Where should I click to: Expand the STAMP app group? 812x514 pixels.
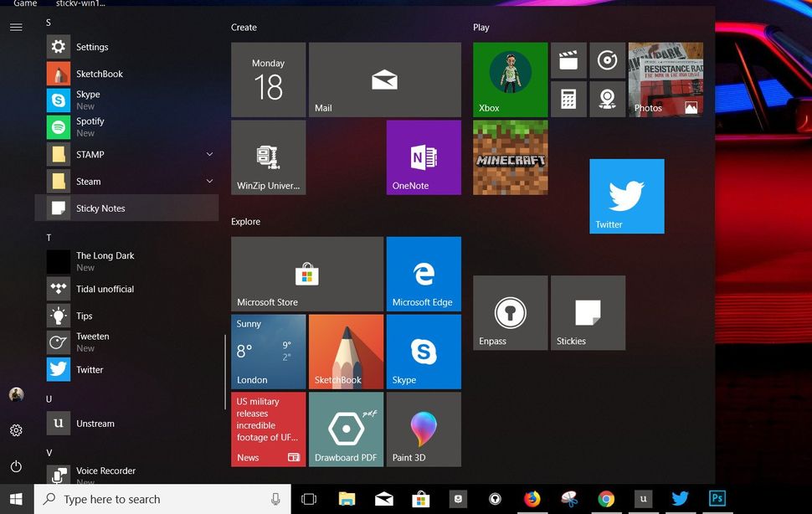click(209, 154)
